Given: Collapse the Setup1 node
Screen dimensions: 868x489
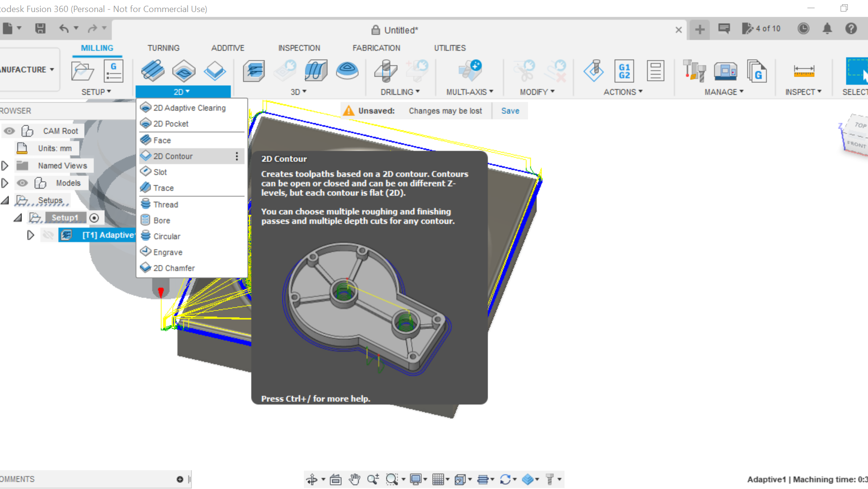Looking at the screenshot, I should click(x=18, y=218).
